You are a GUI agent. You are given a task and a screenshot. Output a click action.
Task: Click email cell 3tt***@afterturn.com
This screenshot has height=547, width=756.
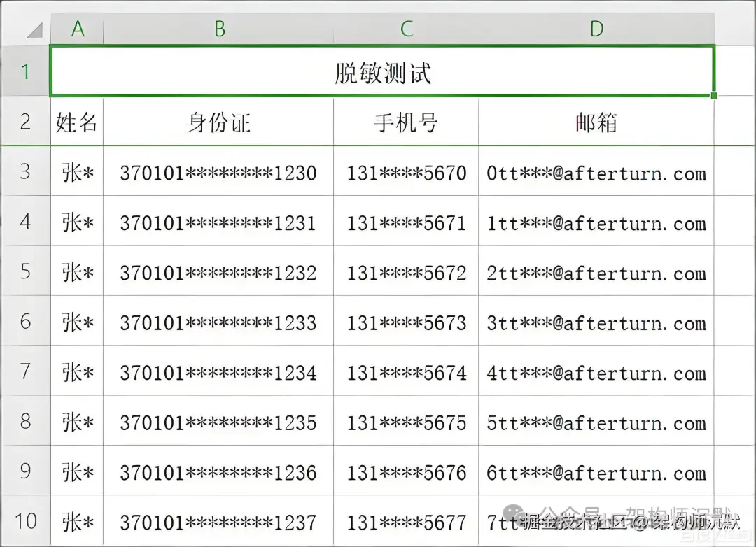[596, 321]
